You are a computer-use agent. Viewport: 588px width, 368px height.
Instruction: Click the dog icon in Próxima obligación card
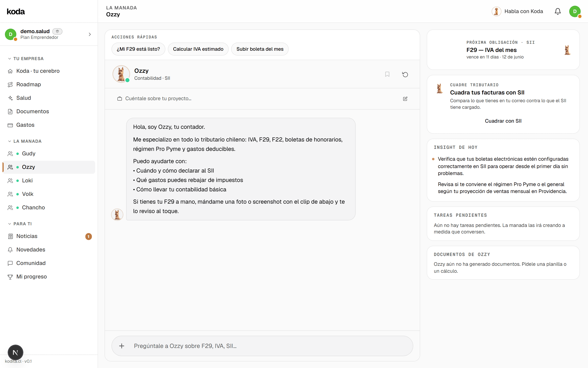point(567,50)
